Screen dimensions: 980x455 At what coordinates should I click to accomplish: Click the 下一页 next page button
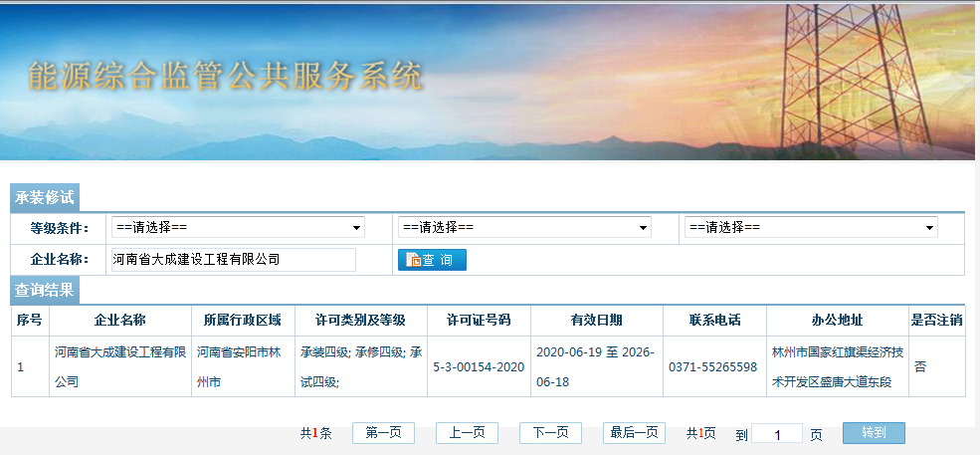(x=550, y=433)
